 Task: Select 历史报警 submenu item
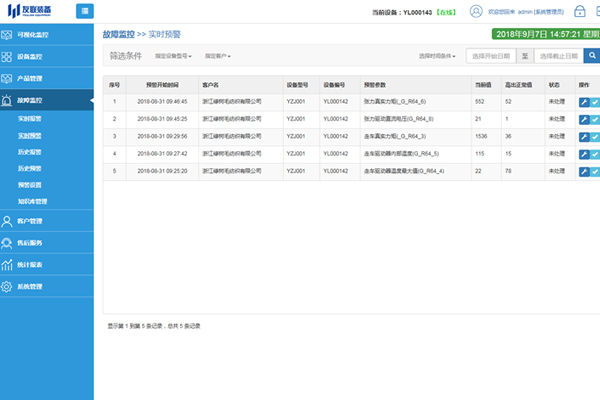pos(32,152)
